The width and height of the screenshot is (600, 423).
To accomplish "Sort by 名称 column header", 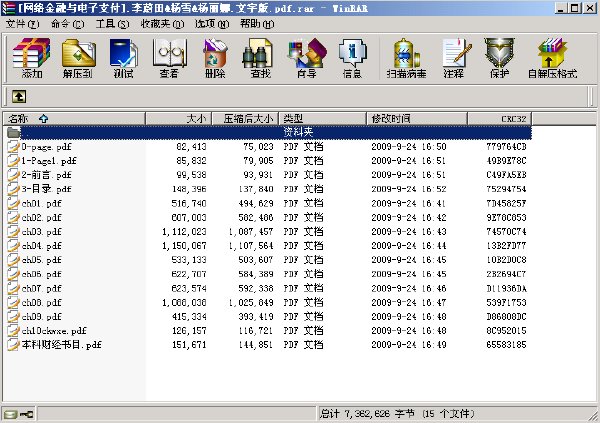I will pos(74,119).
